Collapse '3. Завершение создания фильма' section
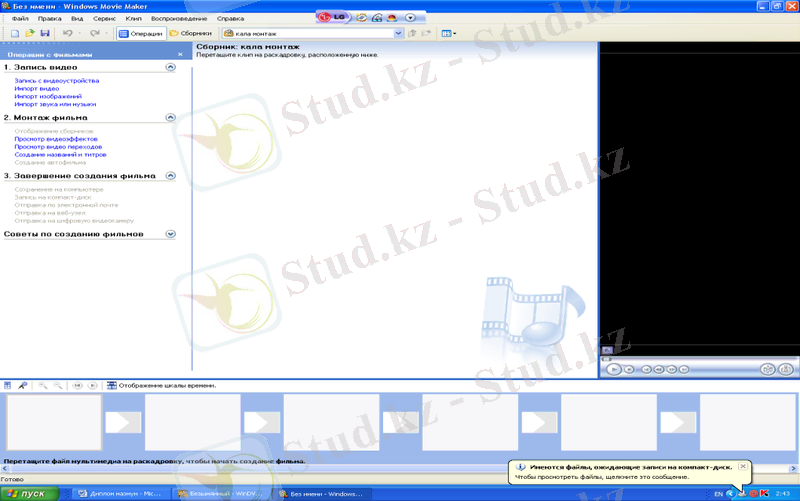Image resolution: width=800 pixels, height=501 pixels. pyautogui.click(x=170, y=176)
